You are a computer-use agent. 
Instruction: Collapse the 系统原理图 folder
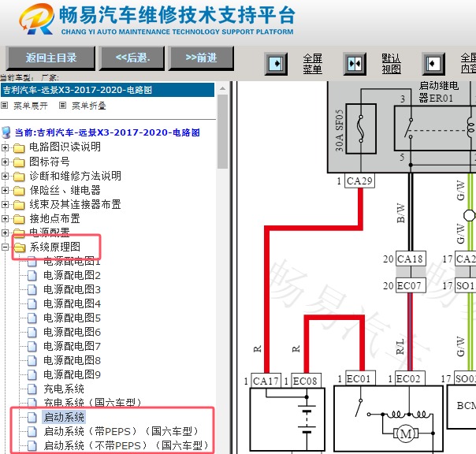click(x=5, y=247)
